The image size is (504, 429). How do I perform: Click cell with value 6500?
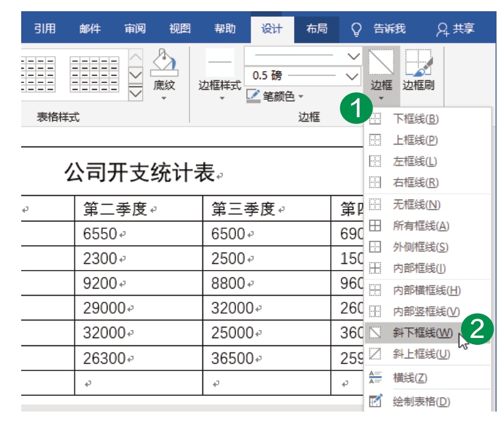point(267,234)
